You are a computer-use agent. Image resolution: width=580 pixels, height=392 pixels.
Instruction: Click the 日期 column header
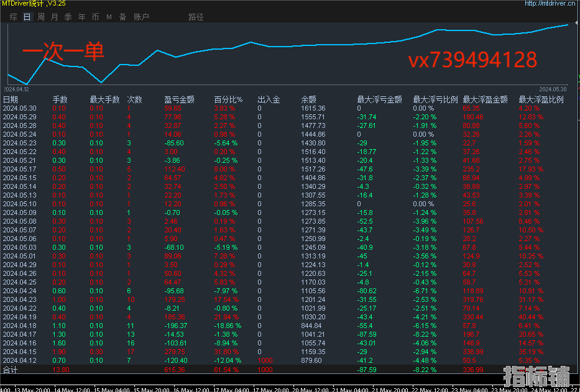click(11, 99)
